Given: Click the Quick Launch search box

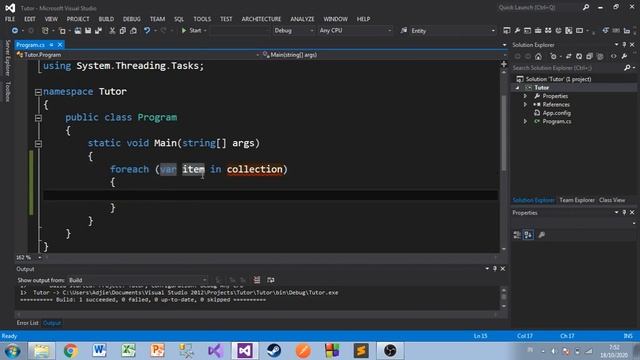Looking at the screenshot, I should coord(539,8).
